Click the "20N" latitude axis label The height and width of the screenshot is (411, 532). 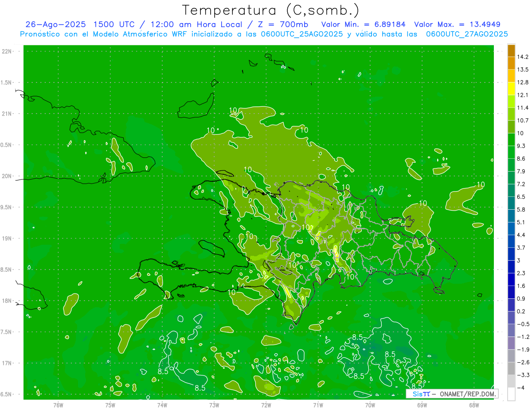click(6, 176)
